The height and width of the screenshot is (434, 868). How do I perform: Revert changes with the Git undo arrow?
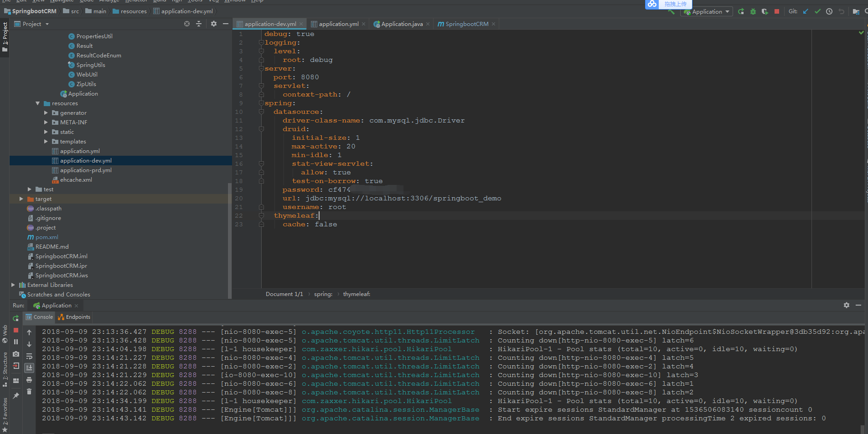point(842,12)
